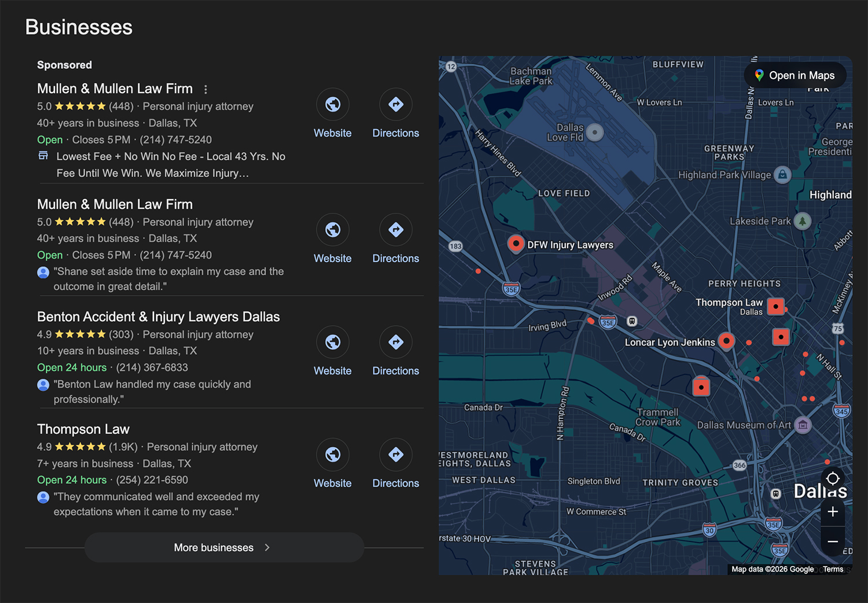Image resolution: width=868 pixels, height=603 pixels.
Task: Select Loncar Lyon Jenkins map pin
Action: 726,340
